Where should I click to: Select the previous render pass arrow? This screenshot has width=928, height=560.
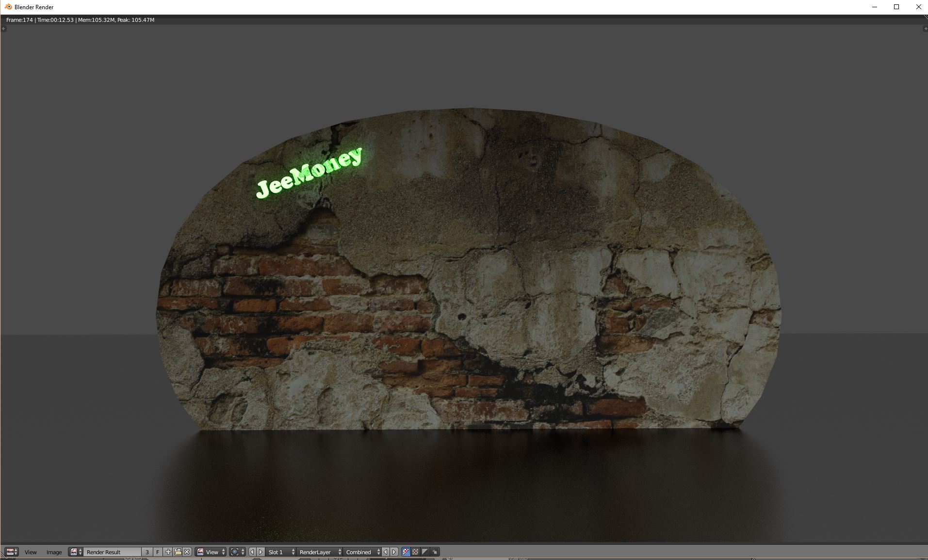[x=386, y=552]
